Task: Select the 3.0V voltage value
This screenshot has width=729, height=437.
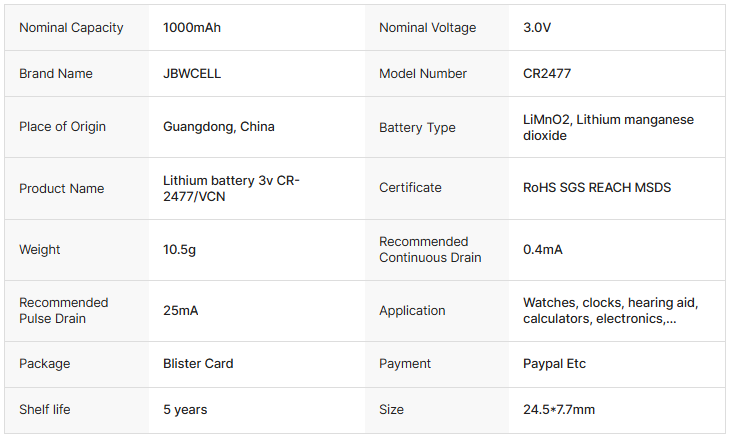Action: 537,28
